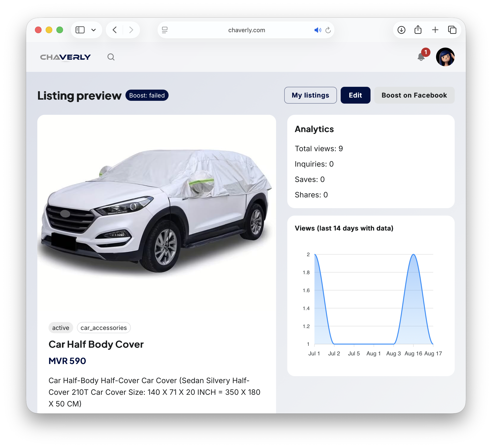Open the page reader menu icon
The width and height of the screenshot is (492, 448).
click(165, 30)
